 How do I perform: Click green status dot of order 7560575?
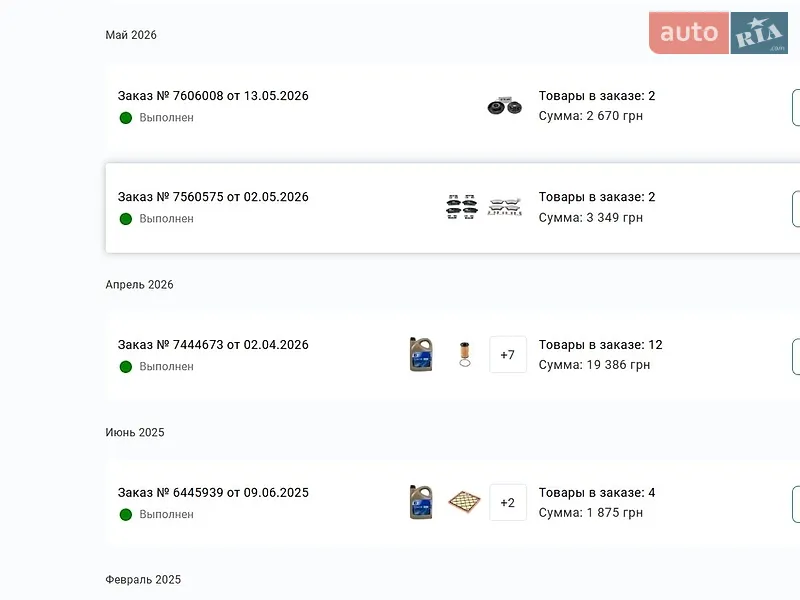[126, 219]
